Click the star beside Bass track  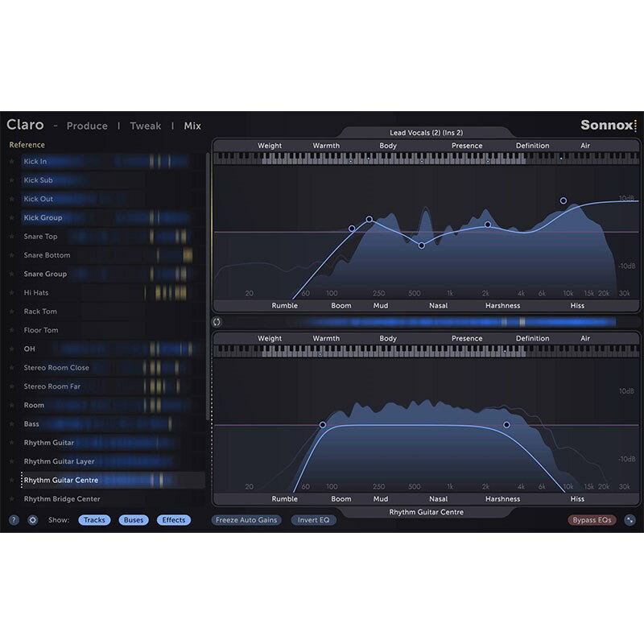point(12,424)
